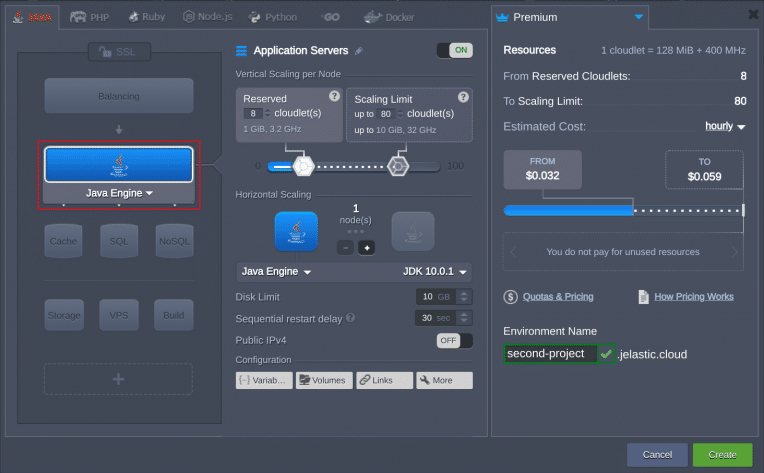
Task: Click the Create button
Action: (x=721, y=455)
